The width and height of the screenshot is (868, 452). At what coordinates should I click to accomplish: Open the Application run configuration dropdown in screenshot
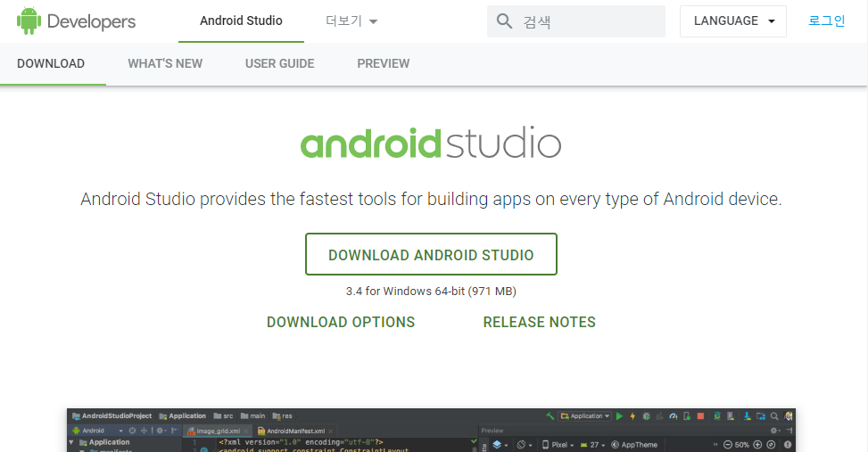584,416
